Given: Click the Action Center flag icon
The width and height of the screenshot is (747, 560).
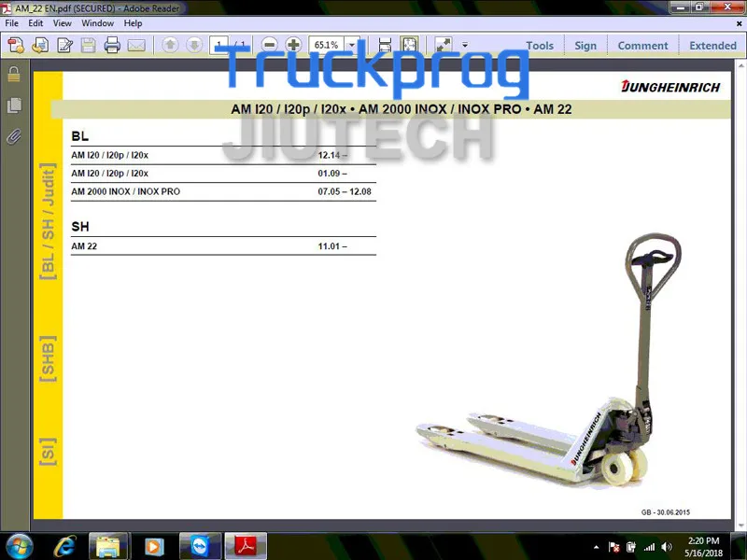Looking at the screenshot, I should (614, 547).
